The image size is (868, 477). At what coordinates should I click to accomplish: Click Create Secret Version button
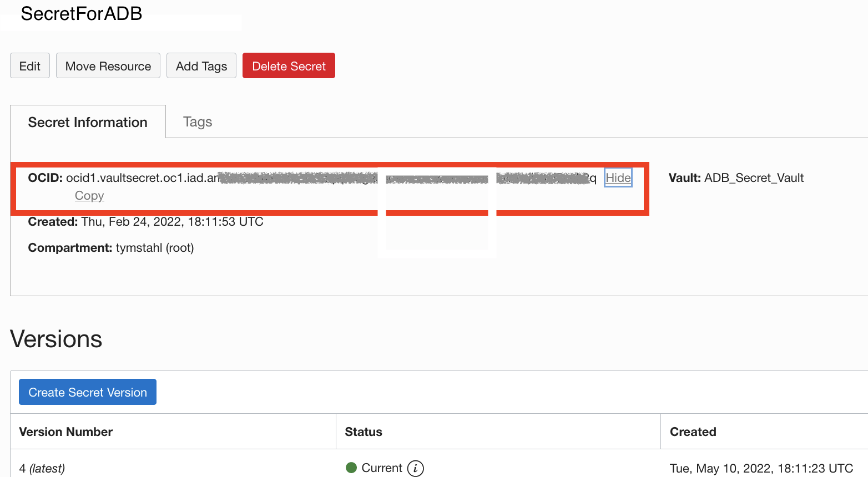88,392
